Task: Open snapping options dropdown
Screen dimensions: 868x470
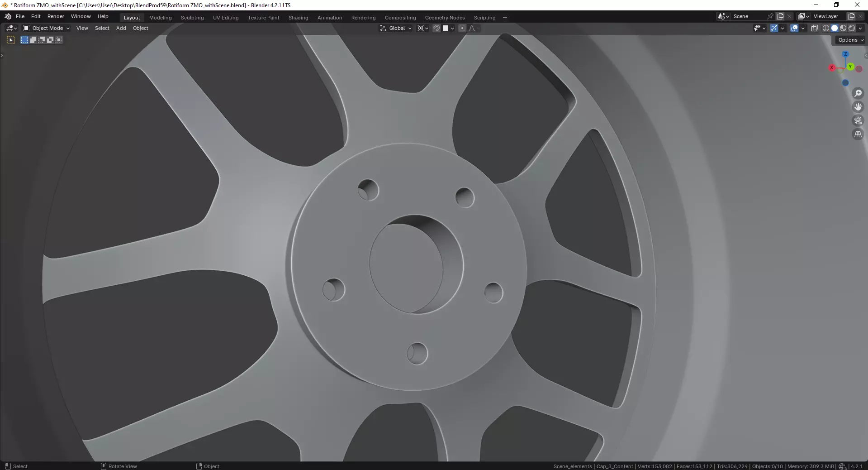Action: click(448, 28)
